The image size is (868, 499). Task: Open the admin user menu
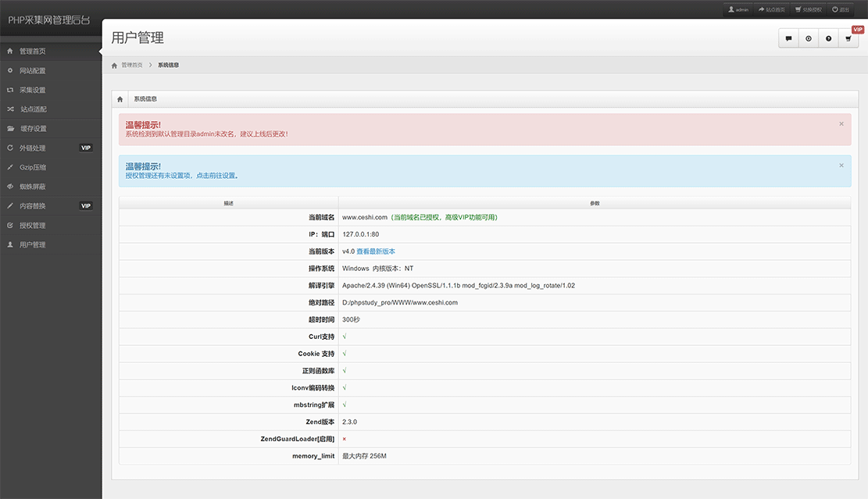point(738,9)
